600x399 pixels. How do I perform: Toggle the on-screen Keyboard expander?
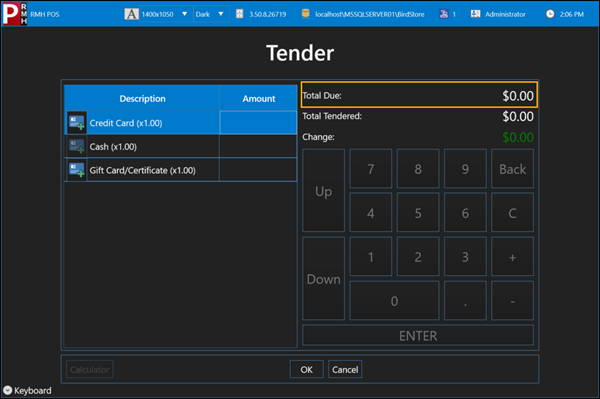pyautogui.click(x=8, y=390)
